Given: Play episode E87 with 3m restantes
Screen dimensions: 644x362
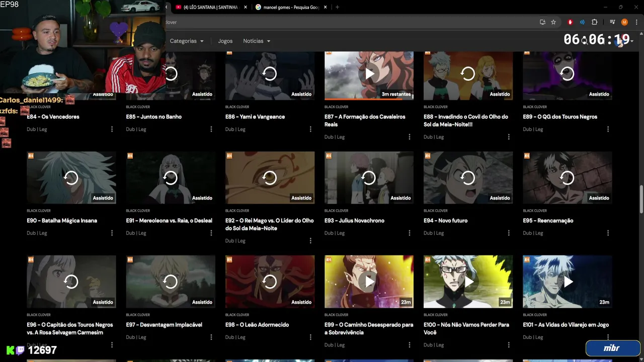Looking at the screenshot, I should (369, 74).
